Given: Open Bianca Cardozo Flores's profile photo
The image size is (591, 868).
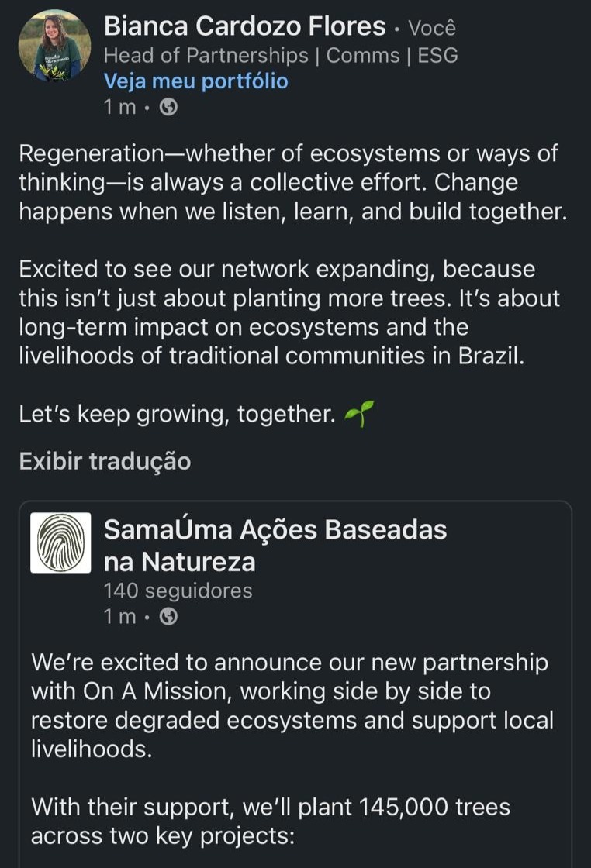Looking at the screenshot, I should coord(54,46).
